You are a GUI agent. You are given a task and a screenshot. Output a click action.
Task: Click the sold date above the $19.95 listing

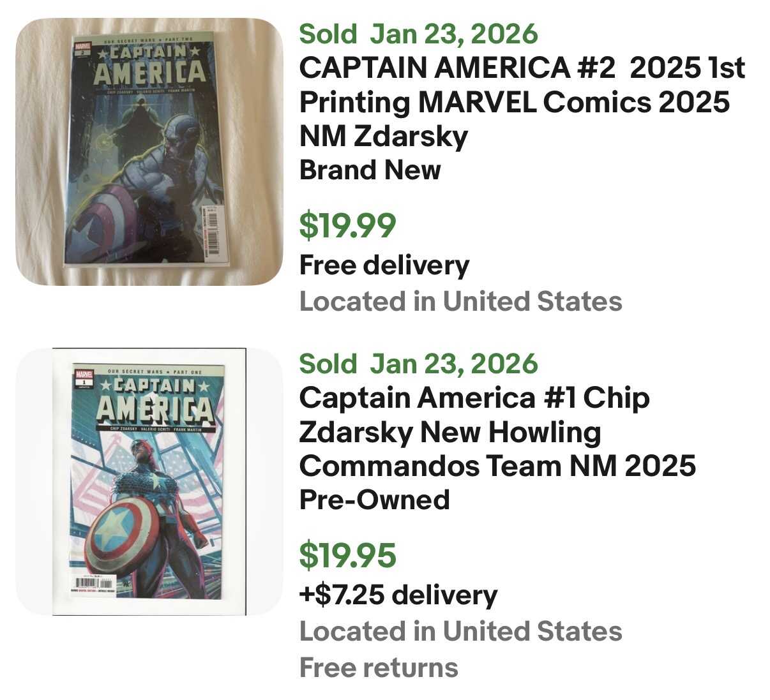point(418,364)
